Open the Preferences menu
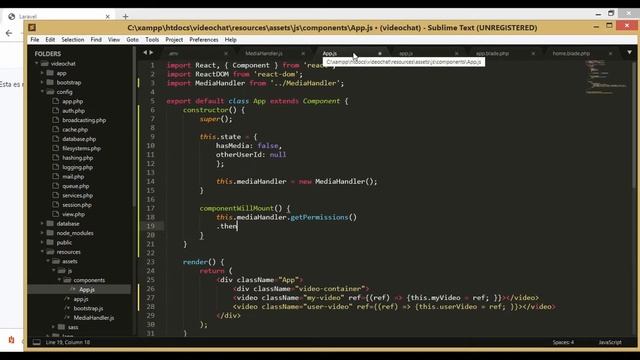Screen dimensions: 640x360 click(x=203, y=40)
